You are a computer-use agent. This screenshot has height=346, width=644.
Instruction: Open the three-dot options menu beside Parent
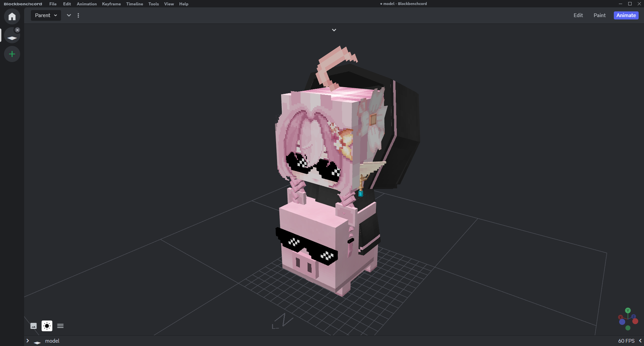pyautogui.click(x=78, y=15)
